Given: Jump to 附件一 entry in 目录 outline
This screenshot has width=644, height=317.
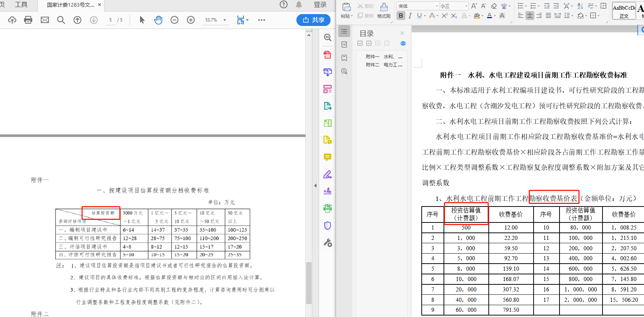Looking at the screenshot, I should point(384,57).
